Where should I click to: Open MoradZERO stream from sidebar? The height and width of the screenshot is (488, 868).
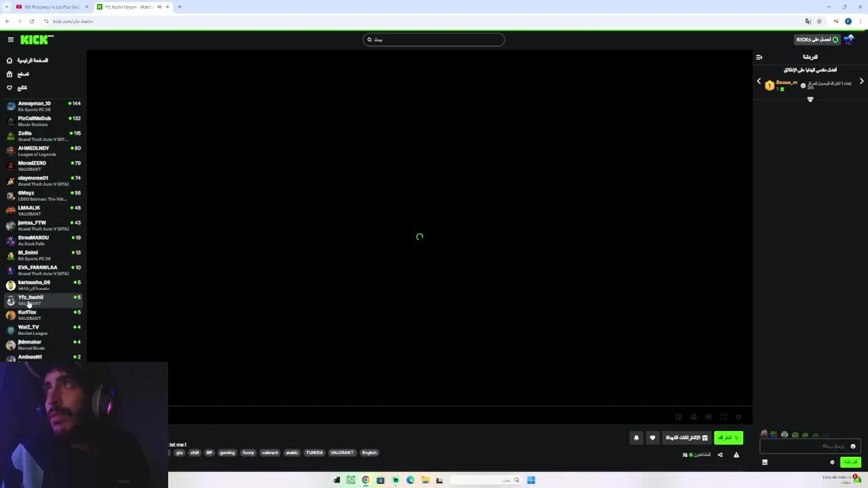coord(43,166)
